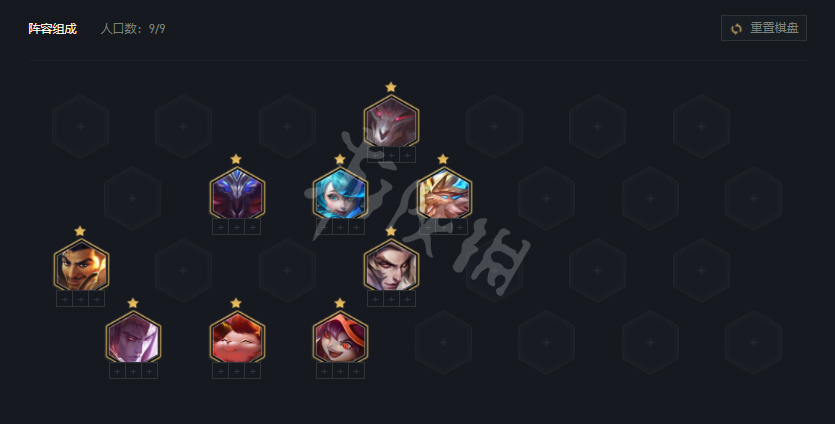Select the pale white-haired Vladimir champion

[133, 338]
